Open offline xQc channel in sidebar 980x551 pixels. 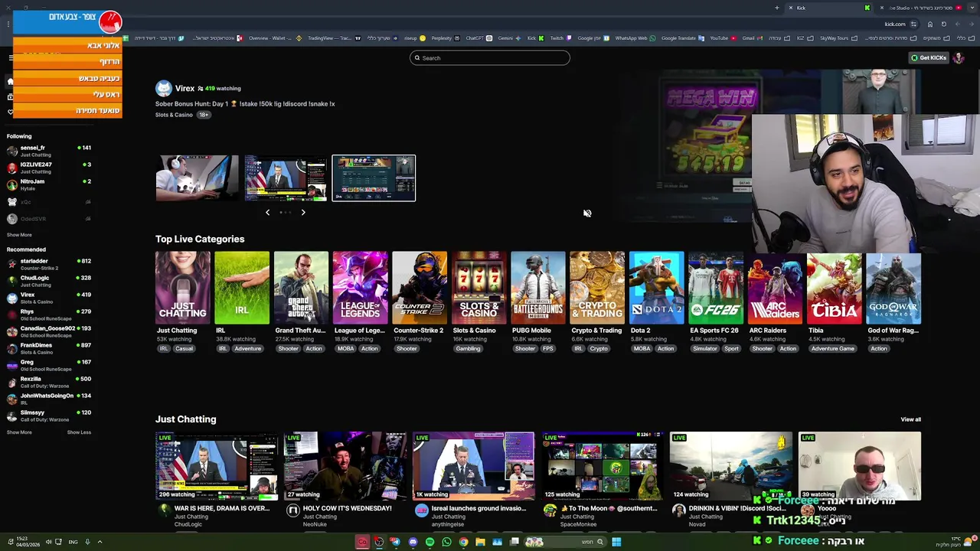point(48,202)
